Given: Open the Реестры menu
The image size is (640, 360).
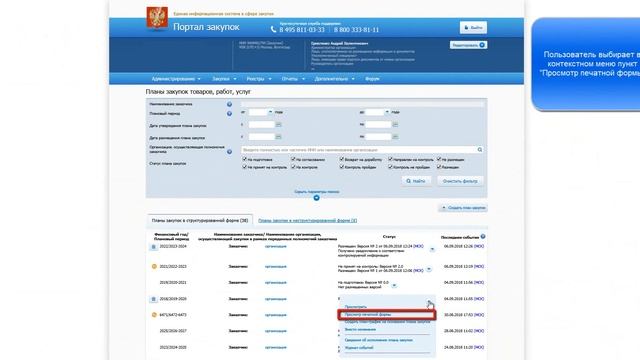Looking at the screenshot, I should pos(259,79).
